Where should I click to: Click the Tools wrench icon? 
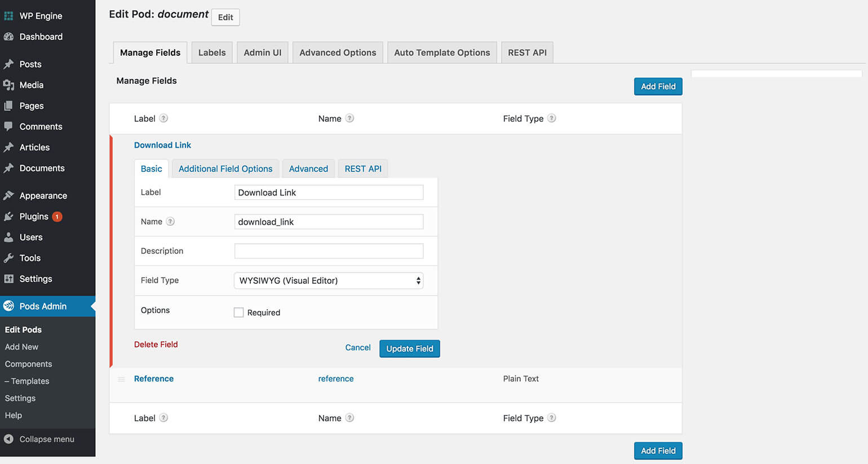pos(8,258)
